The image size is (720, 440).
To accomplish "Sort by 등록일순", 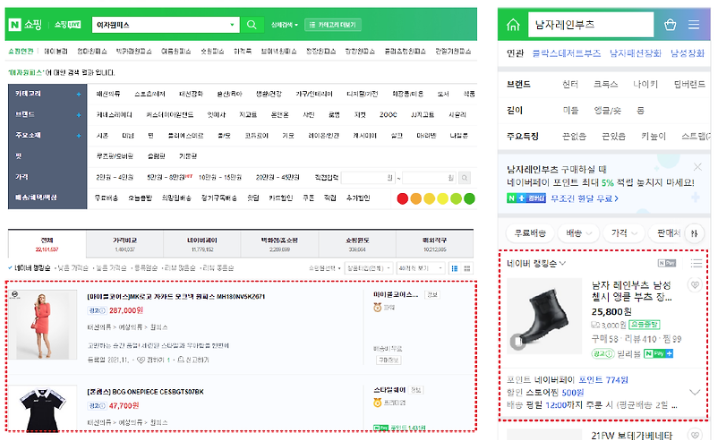I will pyautogui.click(x=145, y=268).
